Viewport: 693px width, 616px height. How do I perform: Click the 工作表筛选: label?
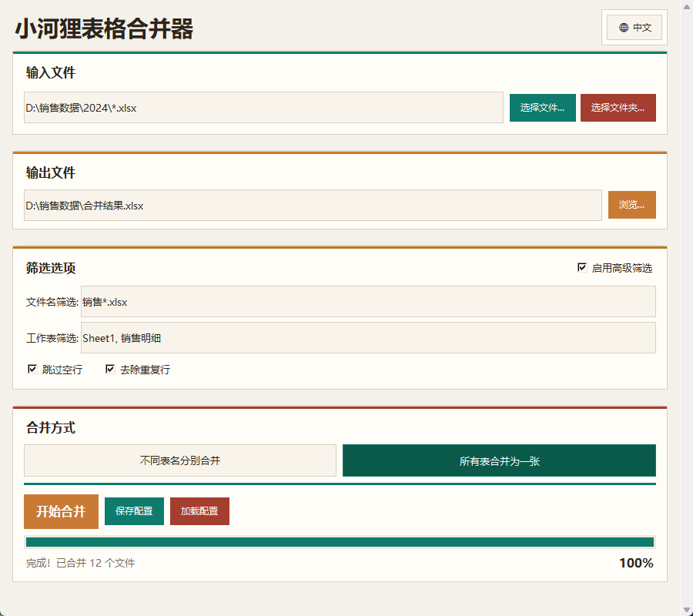(x=52, y=338)
